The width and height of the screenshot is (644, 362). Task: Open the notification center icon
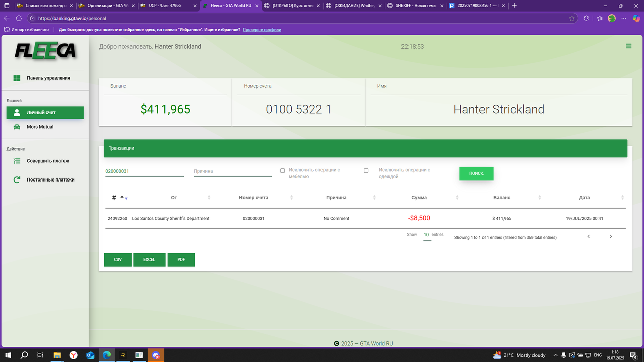click(633, 355)
